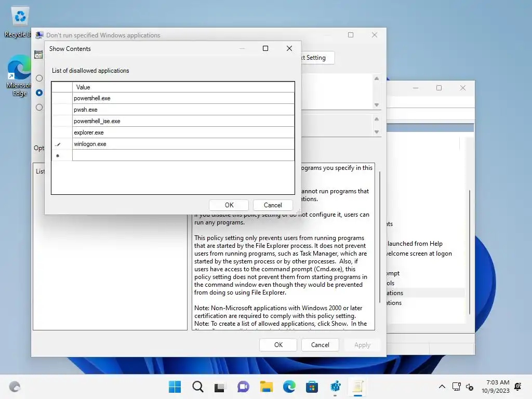The image size is (532, 399).
Task: Close the background Group Policy window
Action: click(463, 88)
